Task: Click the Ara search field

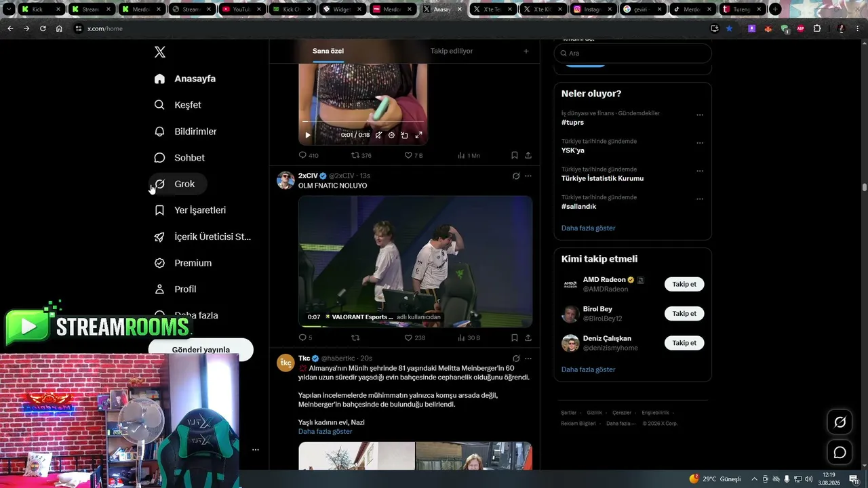Action: tap(633, 53)
